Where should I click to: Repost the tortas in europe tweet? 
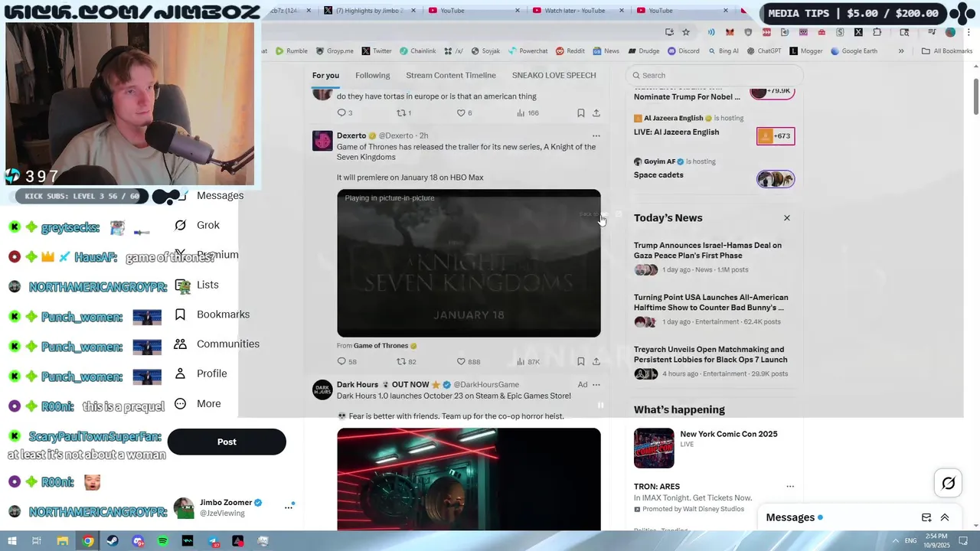pos(403,112)
